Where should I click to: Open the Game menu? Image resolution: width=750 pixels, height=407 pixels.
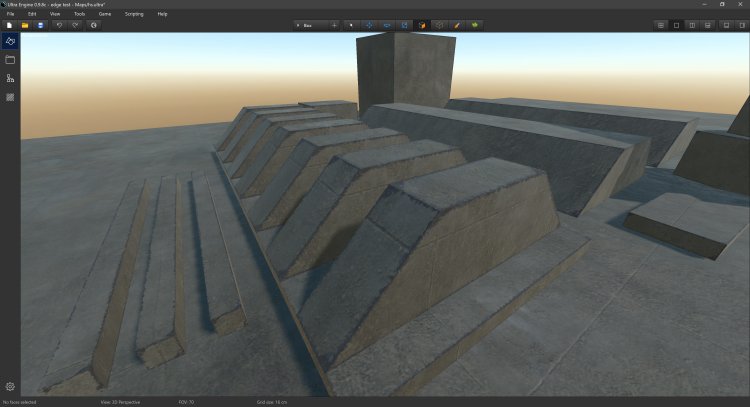pos(105,14)
